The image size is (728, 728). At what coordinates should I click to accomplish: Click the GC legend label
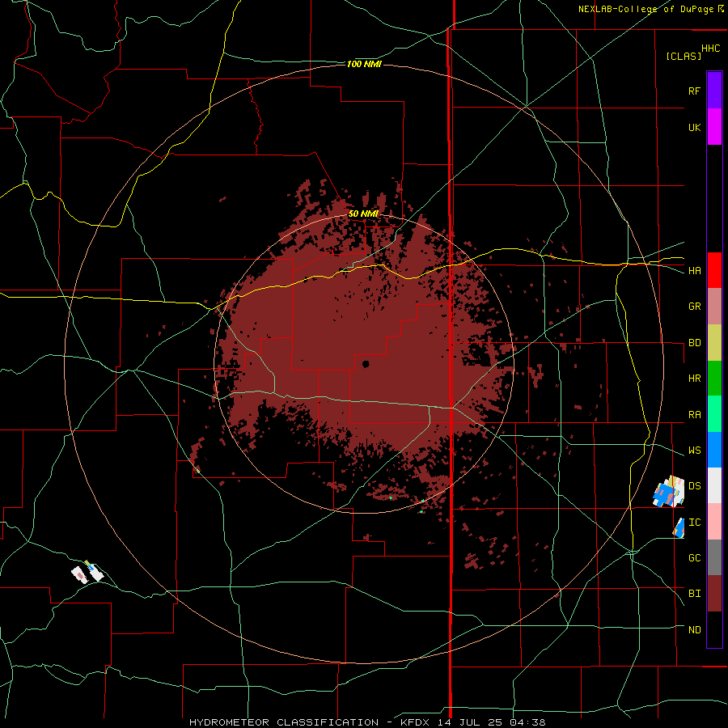pos(694,558)
